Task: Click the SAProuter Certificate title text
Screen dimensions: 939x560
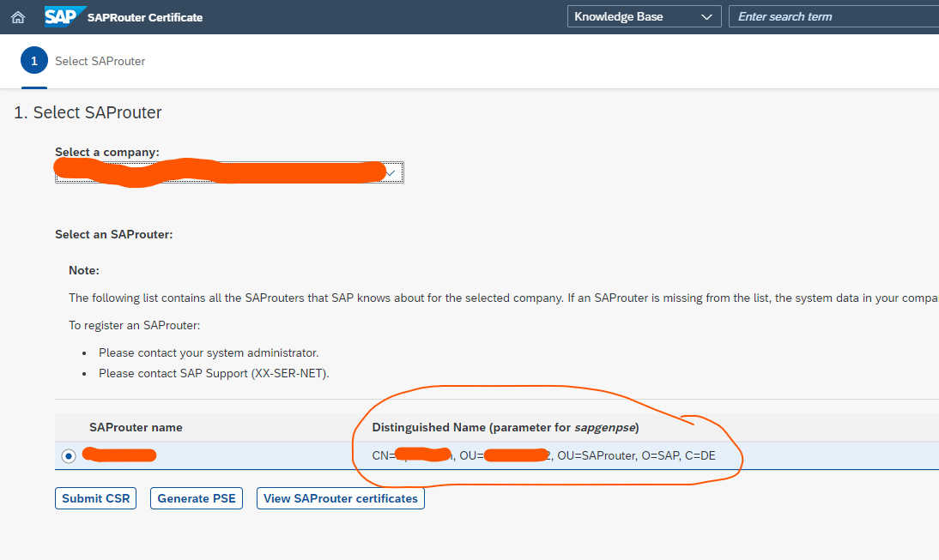Action: 145,17
